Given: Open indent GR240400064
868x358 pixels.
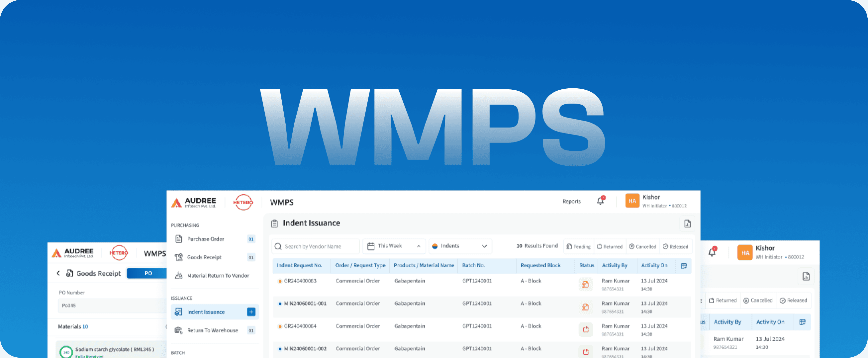Looking at the screenshot, I should (300, 326).
